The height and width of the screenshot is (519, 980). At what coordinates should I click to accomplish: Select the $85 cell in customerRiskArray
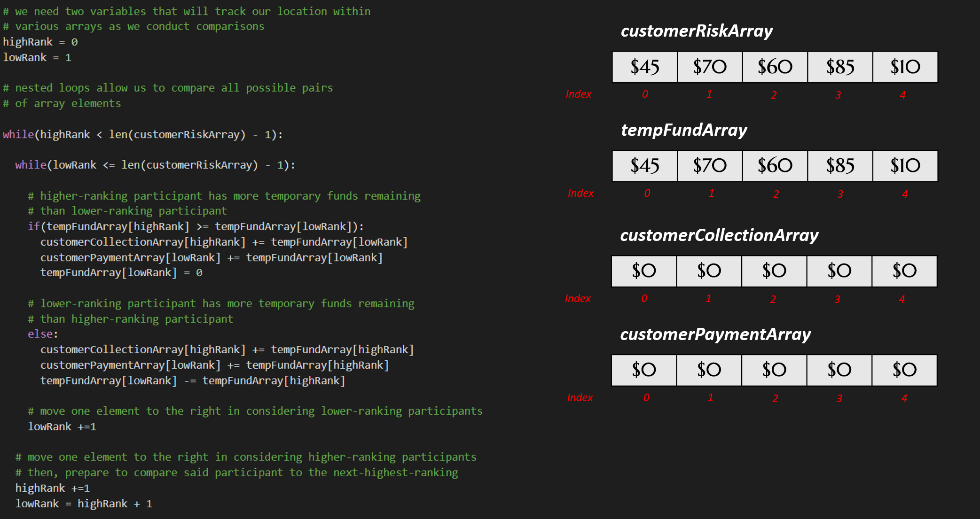click(839, 67)
